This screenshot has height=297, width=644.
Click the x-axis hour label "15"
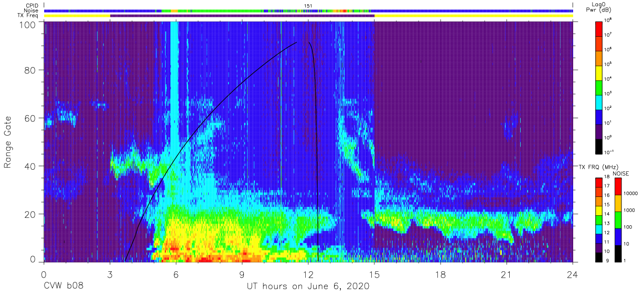[374, 274]
